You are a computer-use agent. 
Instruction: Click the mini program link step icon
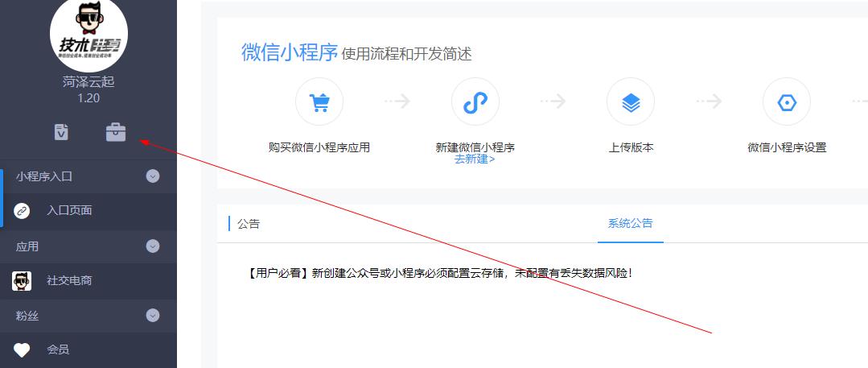[475, 102]
